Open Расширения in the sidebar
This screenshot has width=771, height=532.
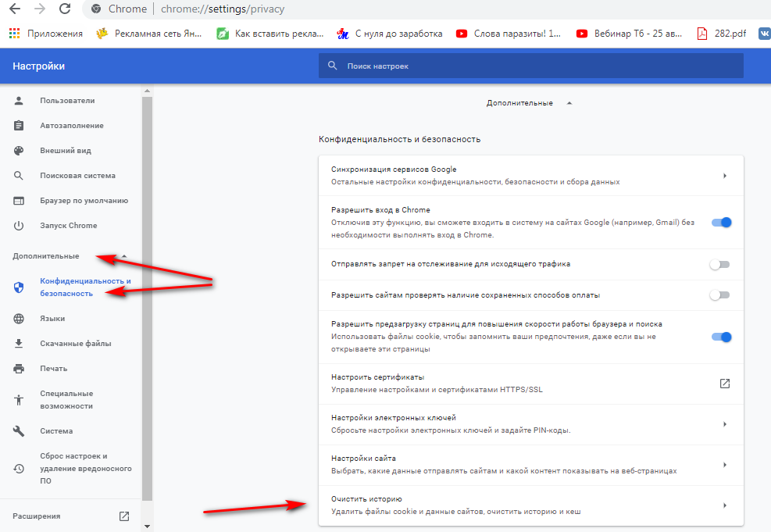point(37,516)
